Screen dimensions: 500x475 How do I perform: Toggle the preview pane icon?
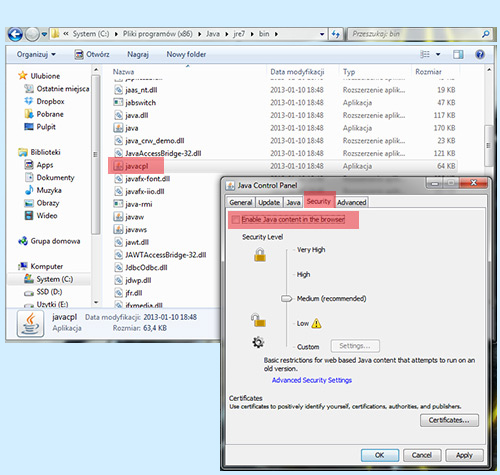point(458,54)
